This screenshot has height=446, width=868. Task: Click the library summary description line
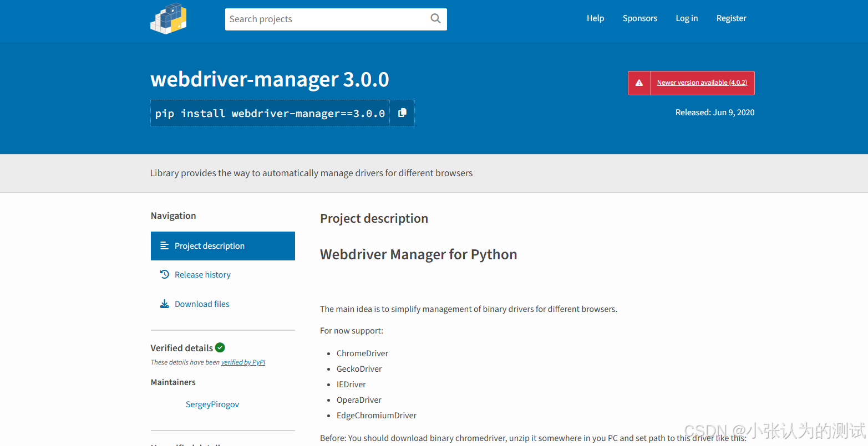click(311, 173)
